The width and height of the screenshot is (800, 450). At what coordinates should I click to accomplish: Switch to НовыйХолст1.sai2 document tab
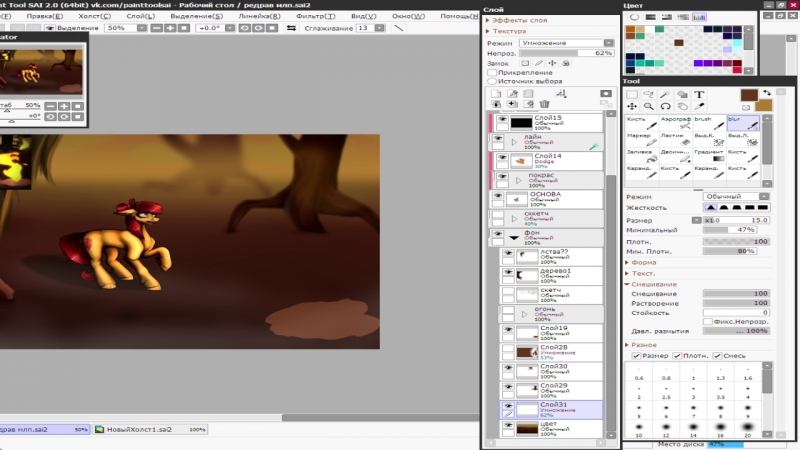150,430
